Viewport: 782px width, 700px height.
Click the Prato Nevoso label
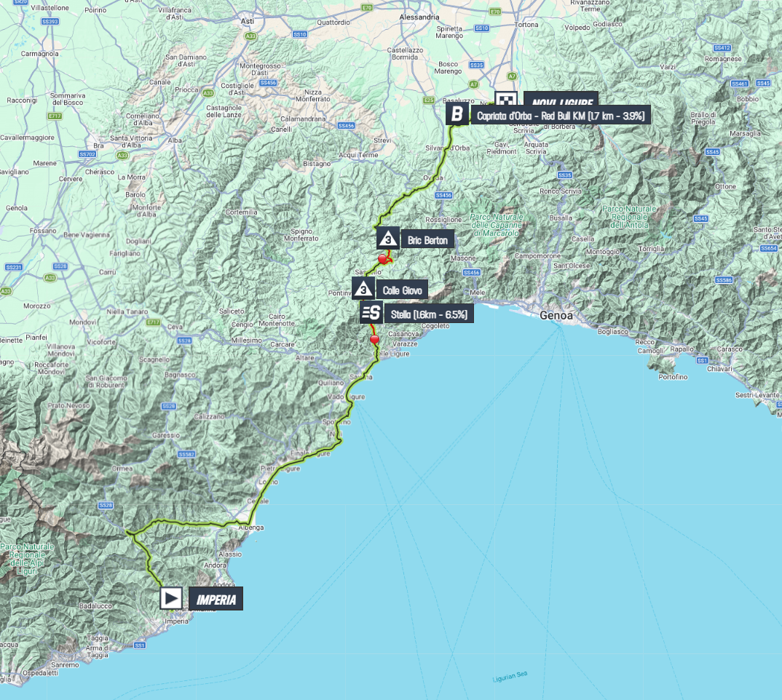tap(69, 405)
